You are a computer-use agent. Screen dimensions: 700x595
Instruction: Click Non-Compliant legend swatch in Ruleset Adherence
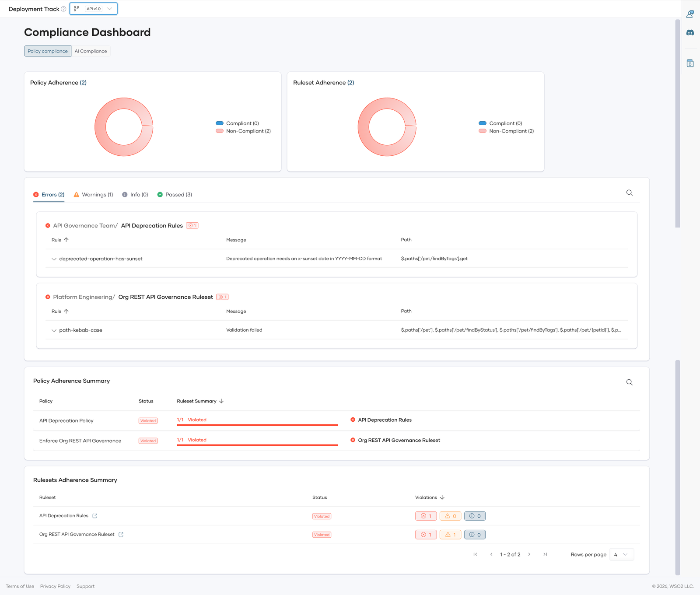[x=483, y=131]
